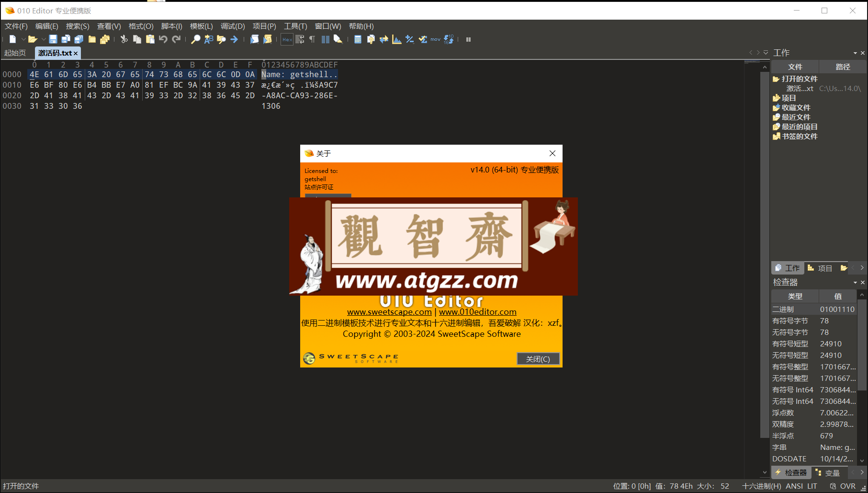
Task: Open the mov disassembler icon
Action: pyautogui.click(x=435, y=39)
